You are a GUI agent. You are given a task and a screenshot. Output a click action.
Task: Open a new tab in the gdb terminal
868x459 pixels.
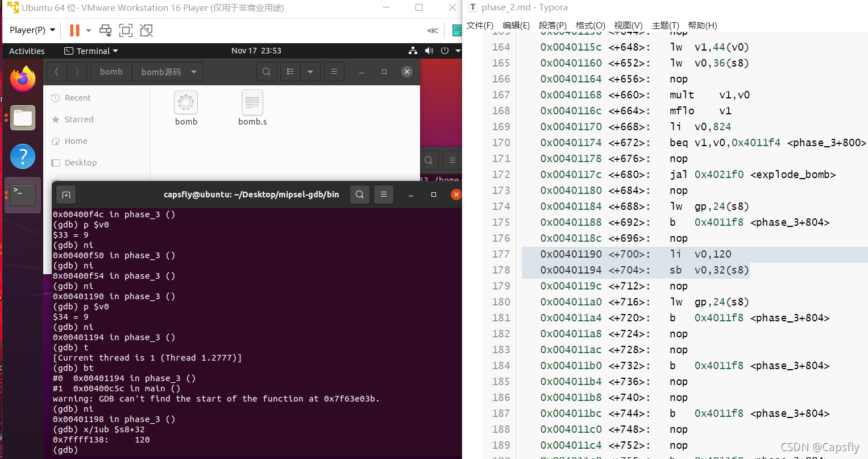pos(66,195)
